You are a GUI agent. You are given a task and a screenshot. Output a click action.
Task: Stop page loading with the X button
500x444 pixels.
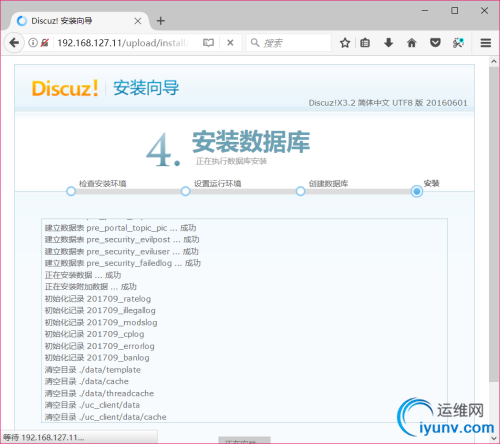click(x=230, y=43)
